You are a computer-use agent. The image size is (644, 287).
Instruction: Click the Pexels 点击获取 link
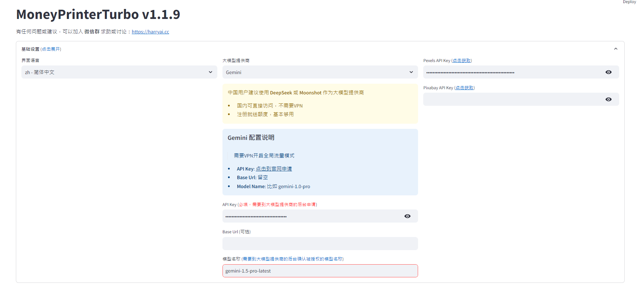coord(462,61)
